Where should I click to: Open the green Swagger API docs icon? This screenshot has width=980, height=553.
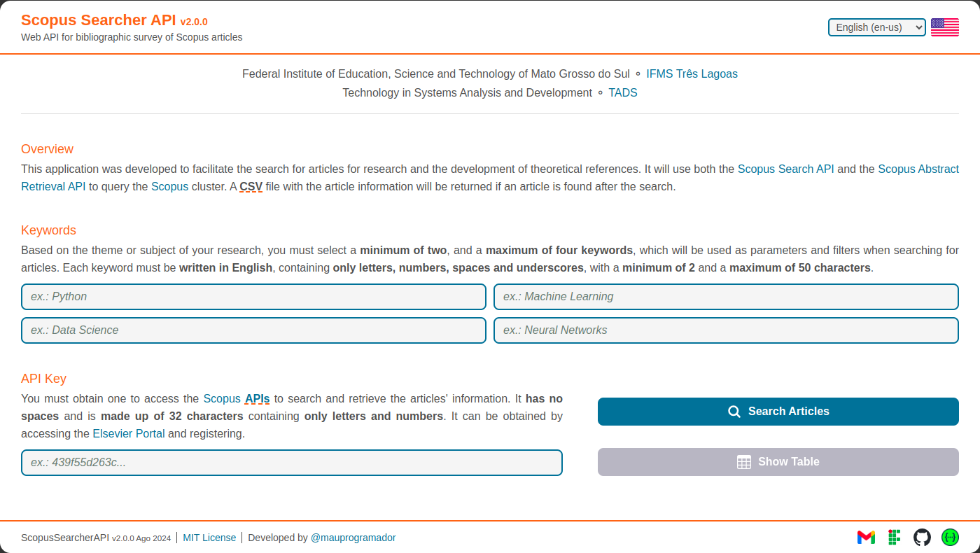[x=950, y=538]
